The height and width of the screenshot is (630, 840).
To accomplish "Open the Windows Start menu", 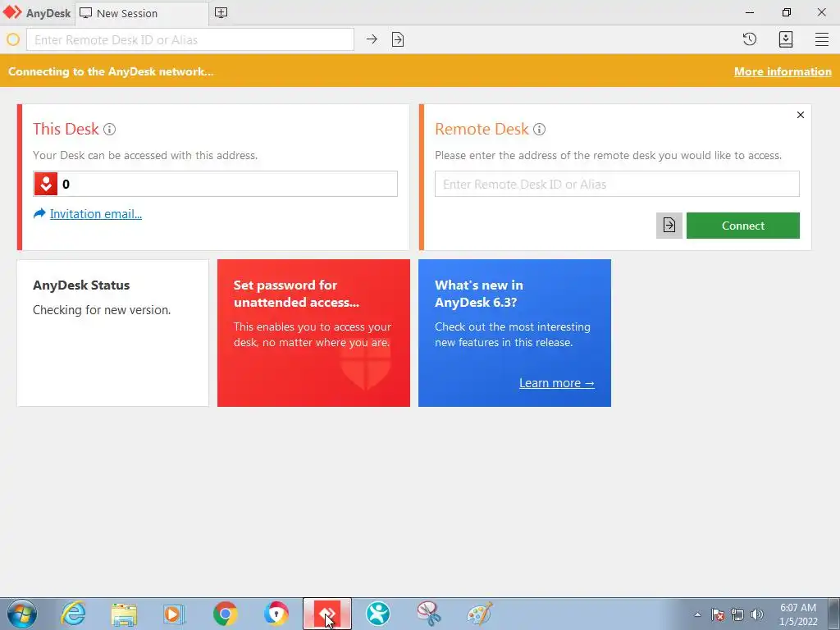I will 22,614.
